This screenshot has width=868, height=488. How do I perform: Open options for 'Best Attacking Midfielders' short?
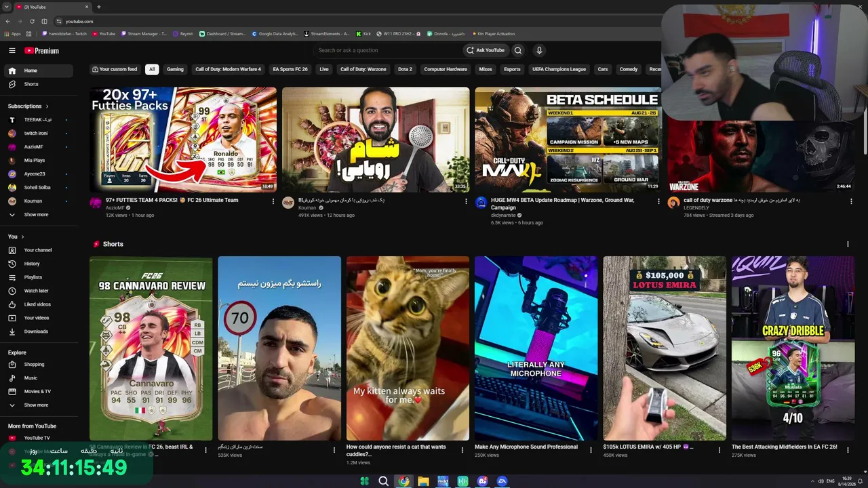tap(848, 449)
